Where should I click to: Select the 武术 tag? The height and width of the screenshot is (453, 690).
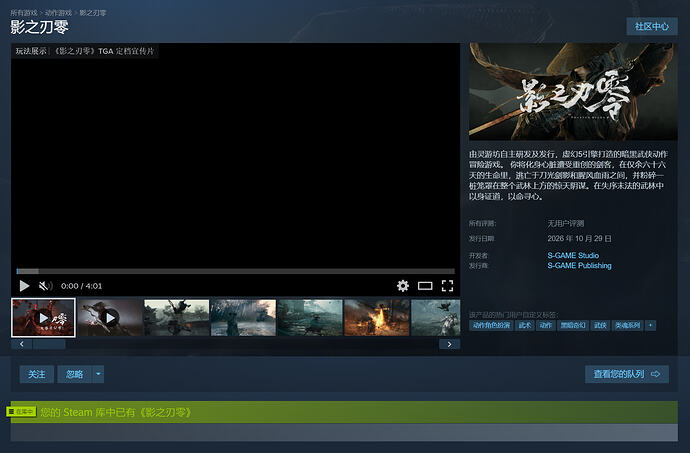click(x=525, y=325)
